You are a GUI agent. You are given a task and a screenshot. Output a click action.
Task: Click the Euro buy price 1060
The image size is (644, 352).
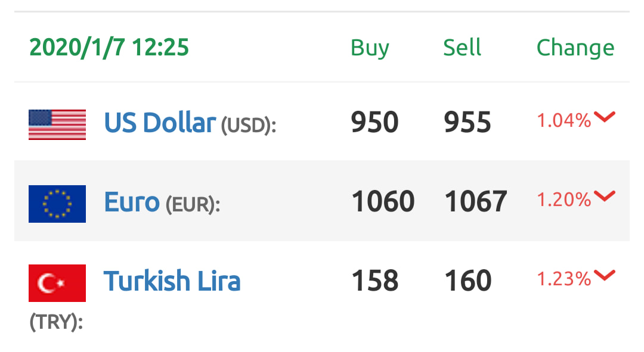pyautogui.click(x=383, y=201)
